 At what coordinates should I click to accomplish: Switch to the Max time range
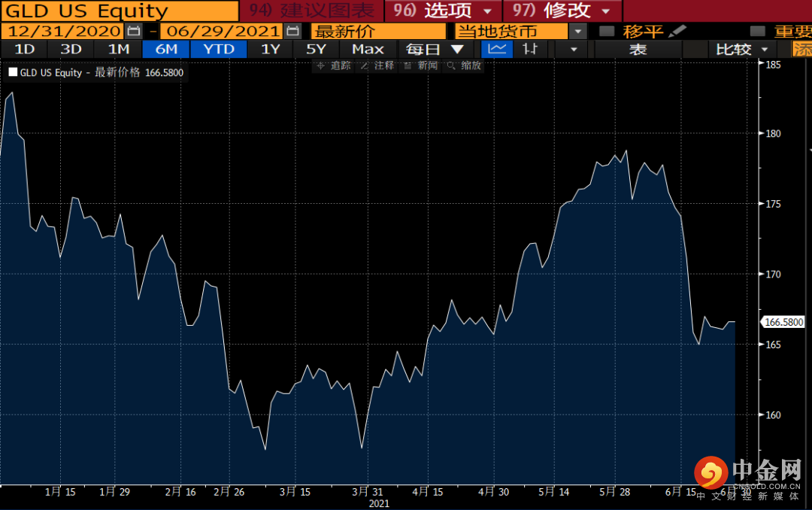pos(368,49)
